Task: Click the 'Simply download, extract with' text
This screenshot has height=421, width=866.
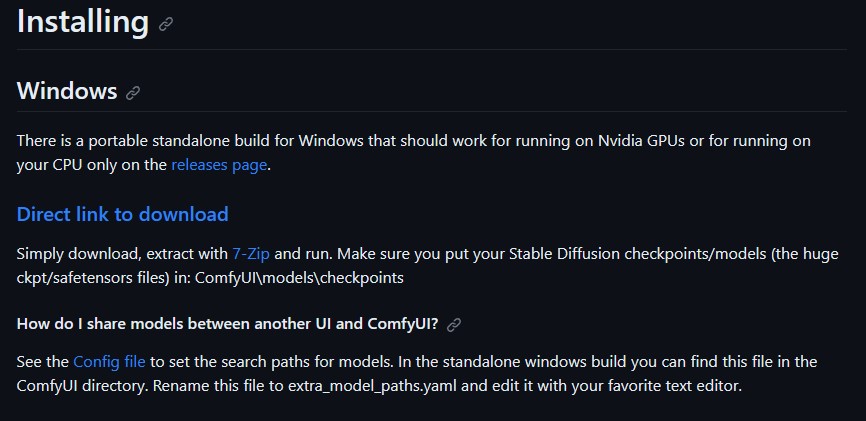Action: point(122,254)
